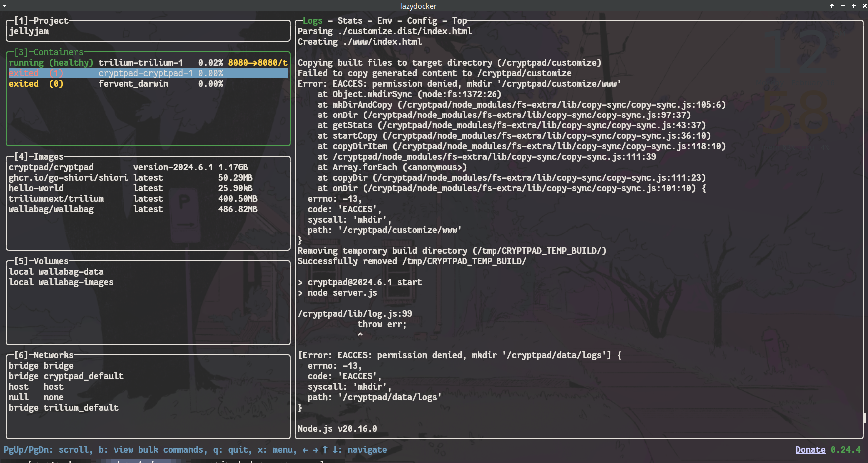Click the 8080→8080/t port mapping

click(x=257, y=63)
